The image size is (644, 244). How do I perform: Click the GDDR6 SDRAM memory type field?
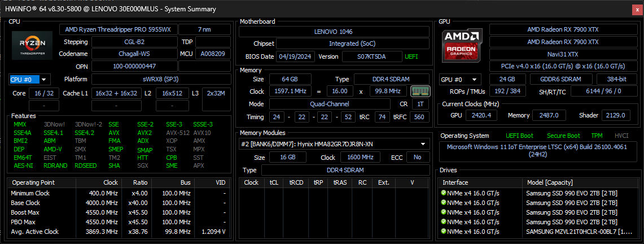click(561, 79)
